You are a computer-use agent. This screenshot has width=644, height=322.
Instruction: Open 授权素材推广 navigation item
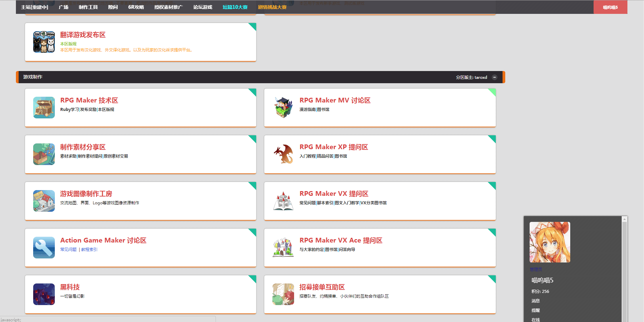pyautogui.click(x=169, y=7)
